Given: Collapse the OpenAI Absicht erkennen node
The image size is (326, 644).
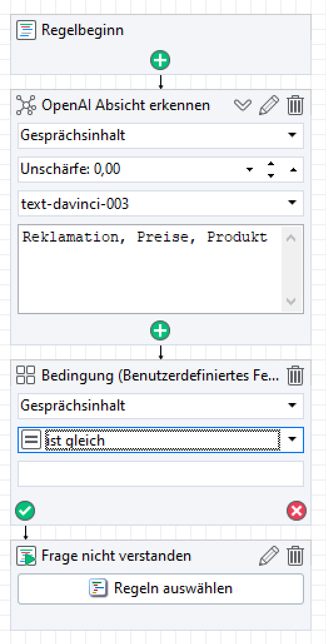Looking at the screenshot, I should click(x=243, y=106).
